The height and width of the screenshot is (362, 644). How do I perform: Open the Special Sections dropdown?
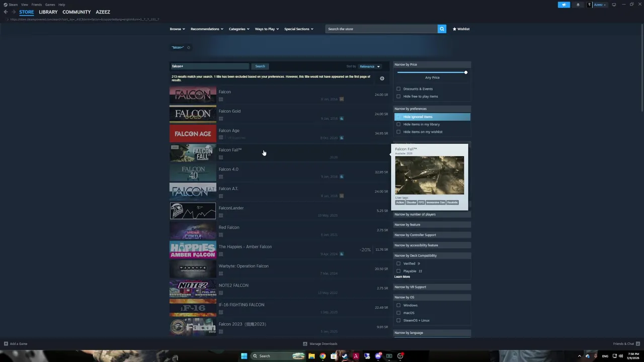(298, 29)
